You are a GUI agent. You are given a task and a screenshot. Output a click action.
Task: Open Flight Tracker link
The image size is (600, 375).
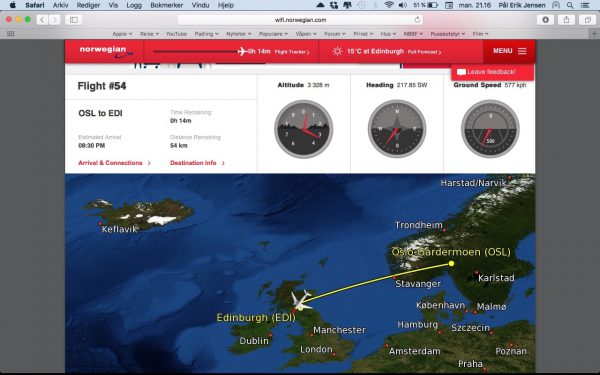click(x=292, y=52)
